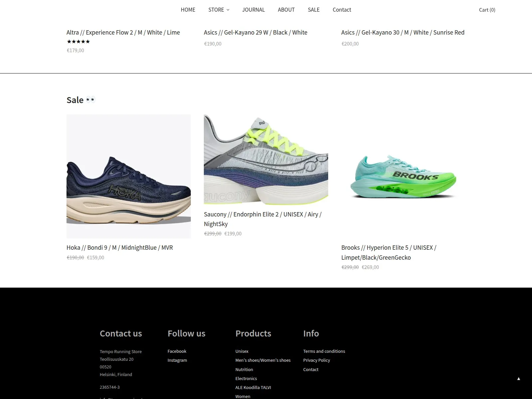Click the 00520 postal code

(105, 367)
